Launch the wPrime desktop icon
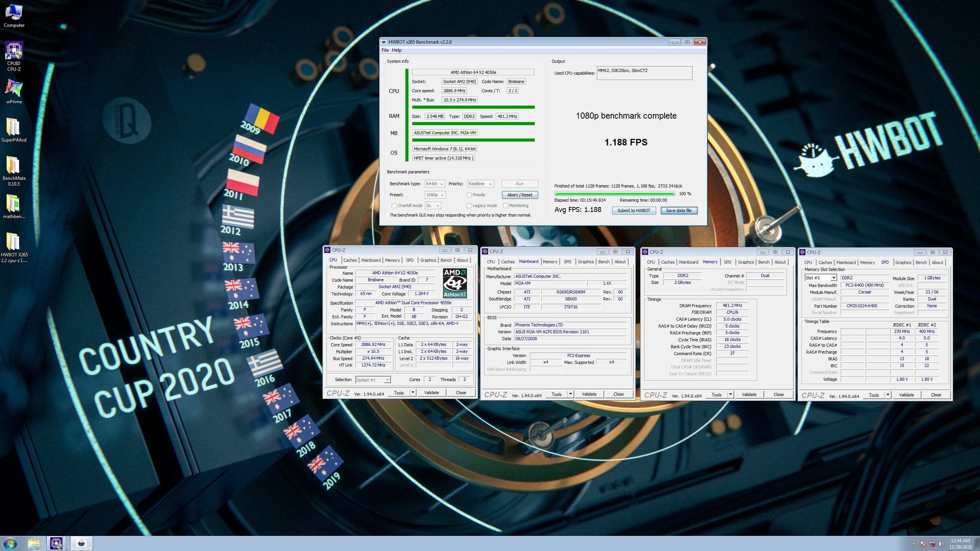The width and height of the screenshot is (980, 551). [x=14, y=92]
